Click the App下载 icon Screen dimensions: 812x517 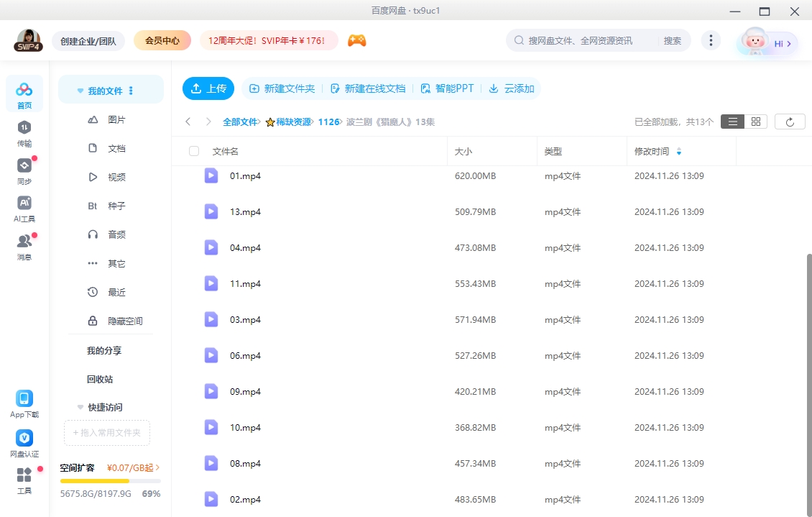(x=24, y=398)
